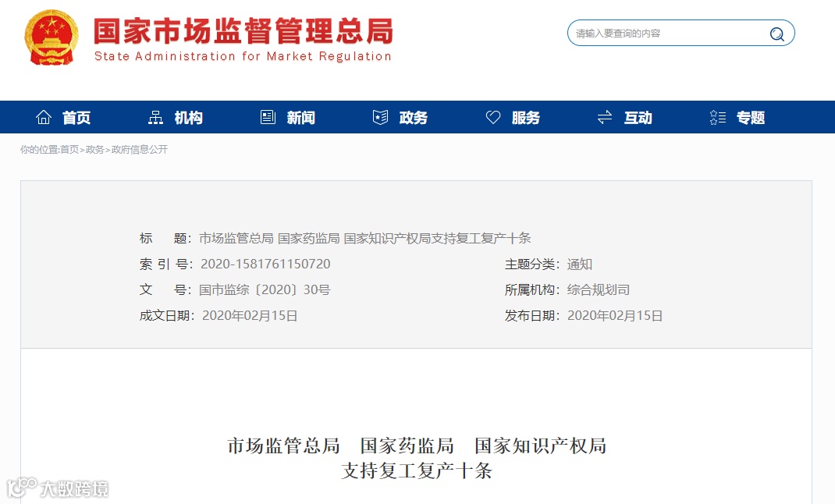The image size is (835, 504).
Task: Click the heart icon beside 服务
Action: tap(493, 117)
